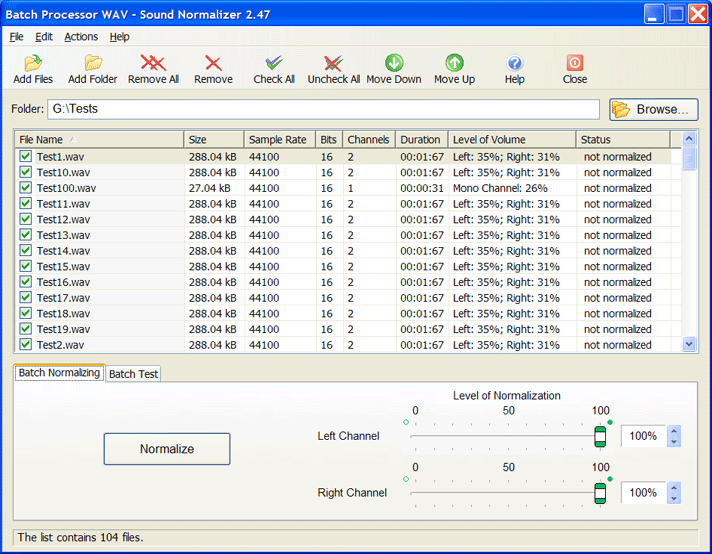The image size is (712, 554).
Task: Click the Remove All toolbar icon
Action: click(153, 63)
